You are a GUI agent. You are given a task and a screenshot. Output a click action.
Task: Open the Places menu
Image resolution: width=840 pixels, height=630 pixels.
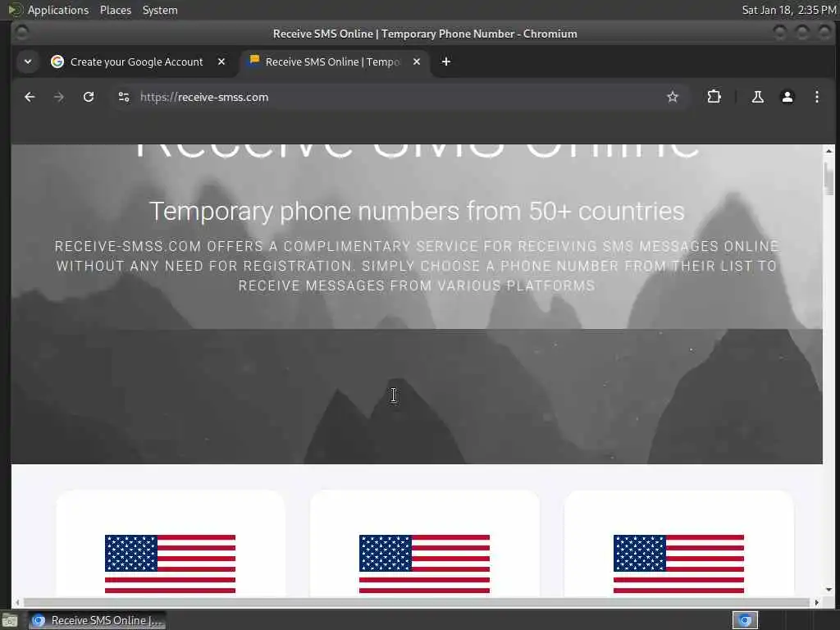click(x=116, y=10)
